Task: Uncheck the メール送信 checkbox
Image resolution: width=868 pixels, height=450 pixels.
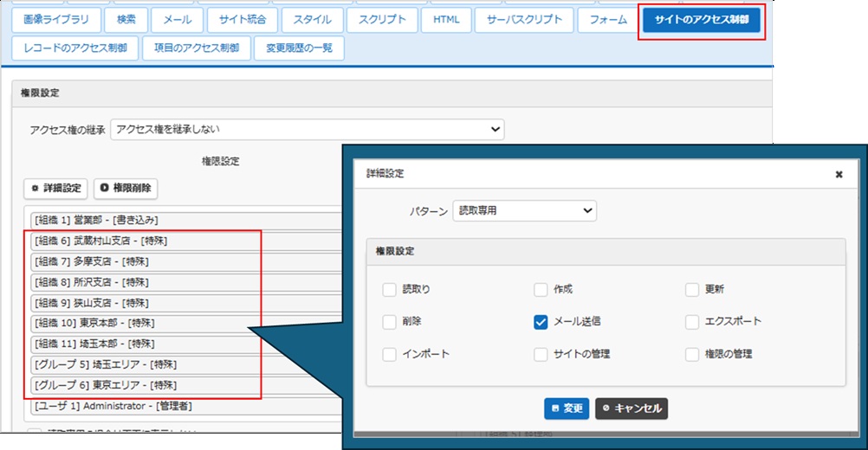Action: [541, 322]
